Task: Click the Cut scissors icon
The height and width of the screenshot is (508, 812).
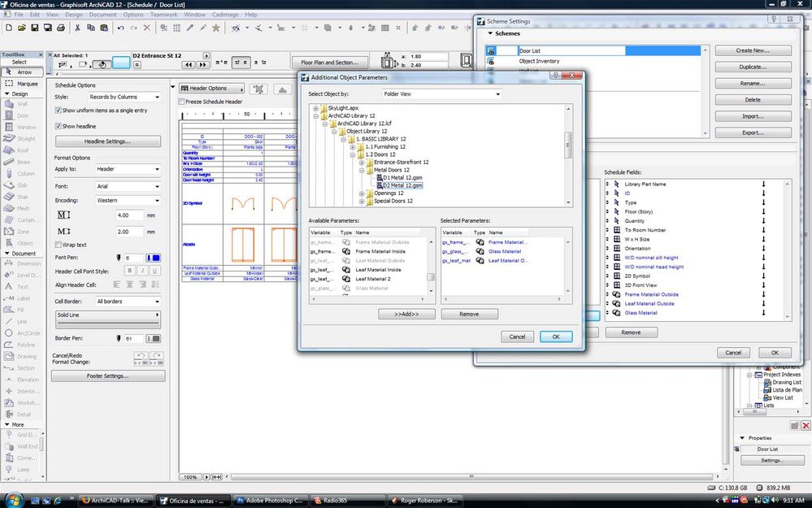Action: 77,28
